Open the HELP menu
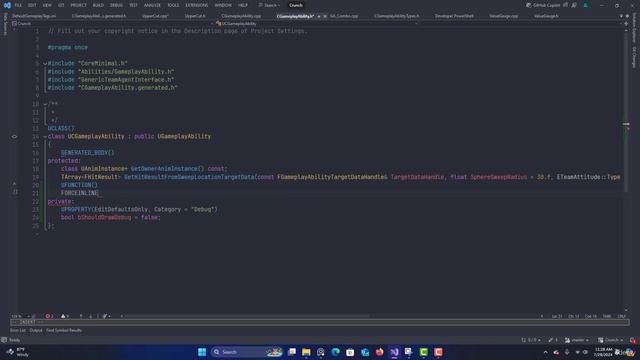This screenshot has height=360, width=640. (x=243, y=5)
